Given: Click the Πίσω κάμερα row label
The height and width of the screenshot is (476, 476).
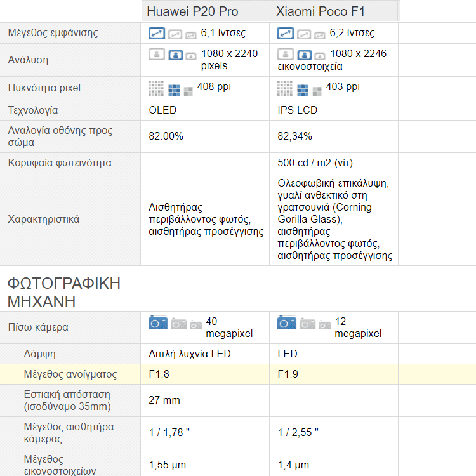Looking at the screenshot, I should click(x=38, y=327).
